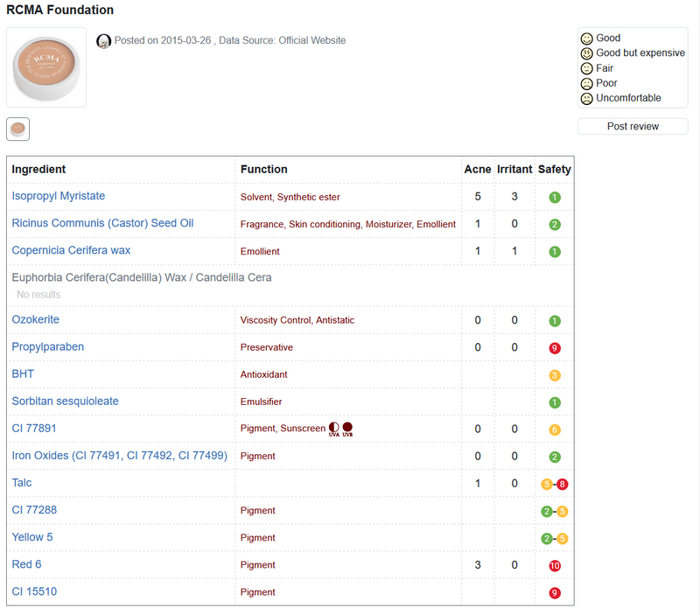Viewport: 700px width, 615px height.
Task: Click the Good smiley face icon
Action: [586, 38]
